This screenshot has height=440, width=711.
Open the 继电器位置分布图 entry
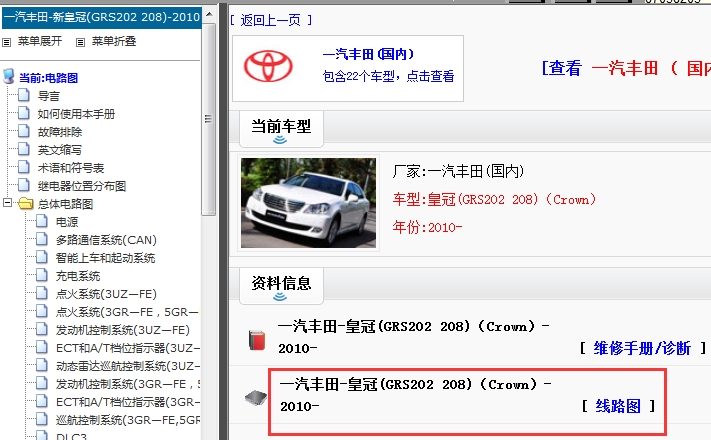[82, 186]
